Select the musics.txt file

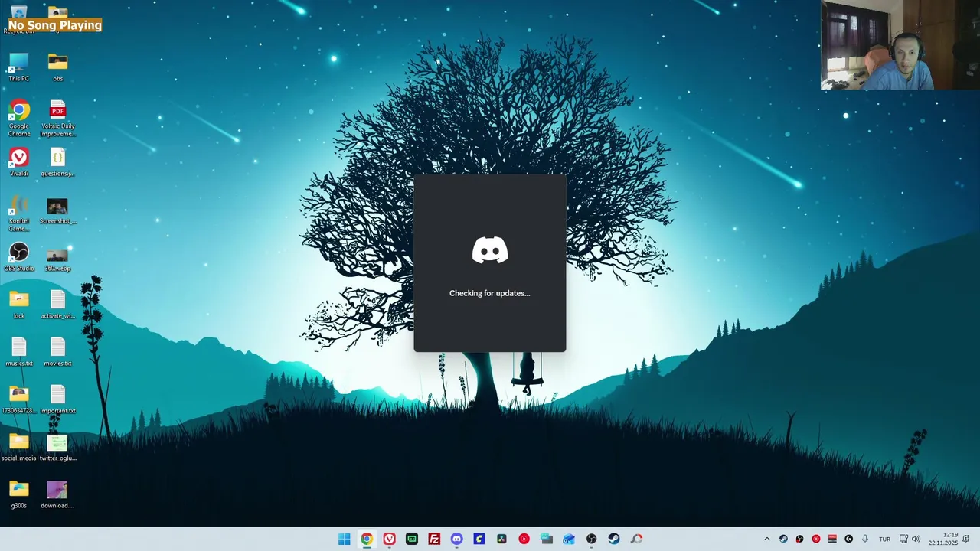pyautogui.click(x=19, y=352)
